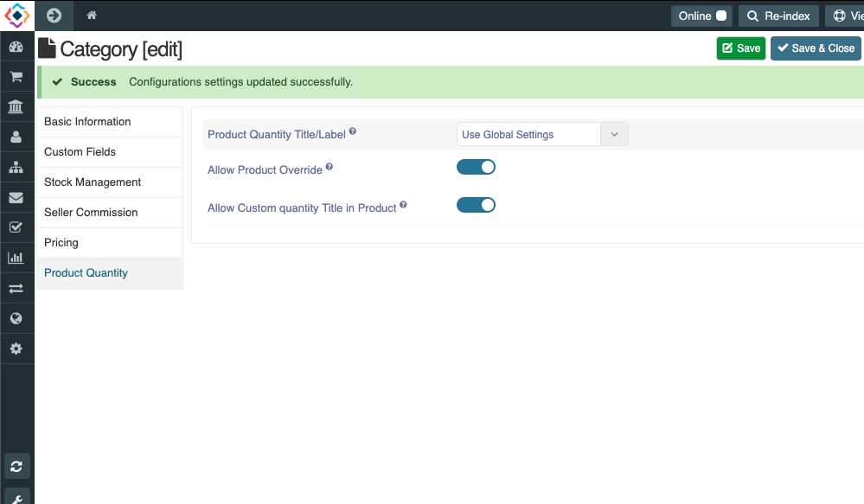Click the app logo in top-left corner
The width and height of the screenshot is (864, 504).
coord(17,16)
